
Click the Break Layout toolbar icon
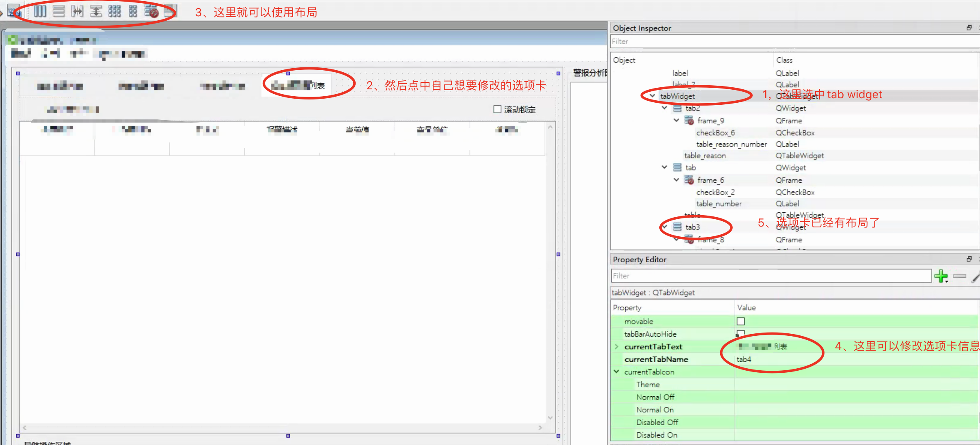[151, 11]
